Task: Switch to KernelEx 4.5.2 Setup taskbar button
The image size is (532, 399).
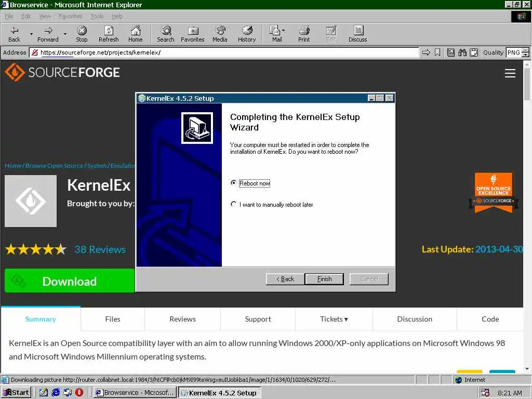Action: click(220, 393)
